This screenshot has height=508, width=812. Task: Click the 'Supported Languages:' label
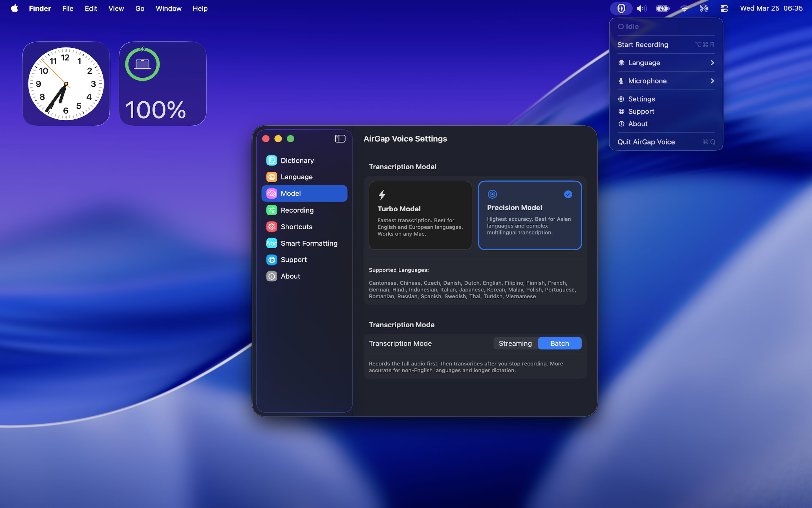click(x=399, y=270)
